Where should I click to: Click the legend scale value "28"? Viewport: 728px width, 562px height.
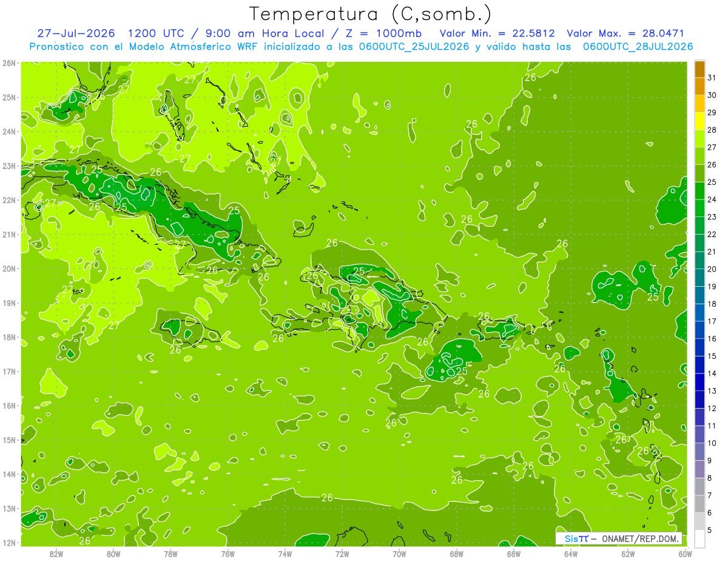tap(712, 130)
